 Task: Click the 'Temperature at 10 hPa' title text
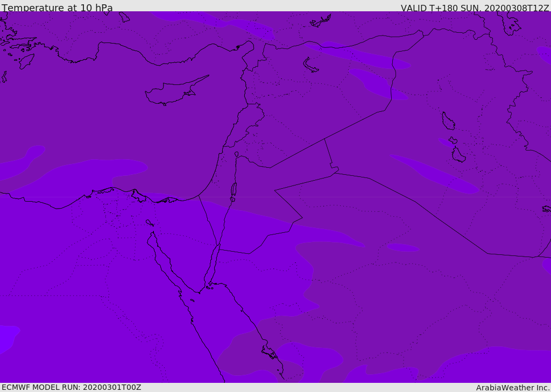tap(57, 8)
